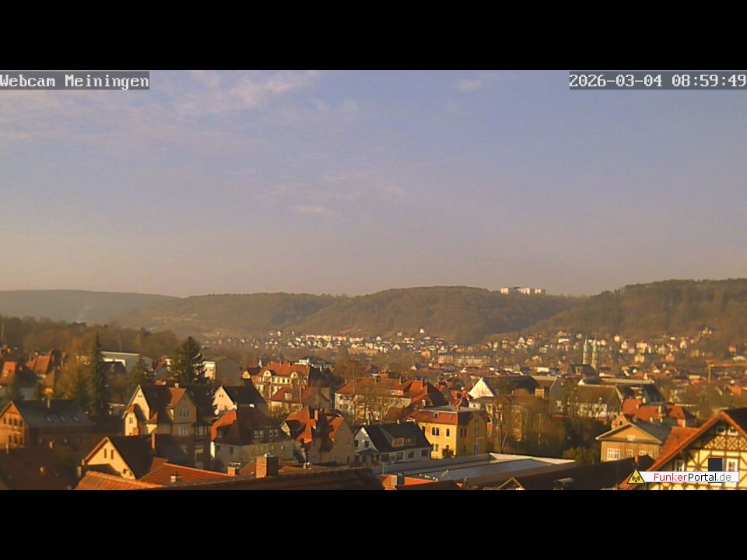Click the black letterbox bar below video

(x=373, y=525)
